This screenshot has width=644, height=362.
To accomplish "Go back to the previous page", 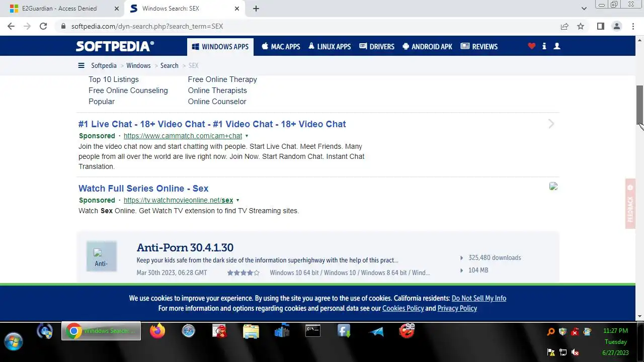I will tap(11, 26).
